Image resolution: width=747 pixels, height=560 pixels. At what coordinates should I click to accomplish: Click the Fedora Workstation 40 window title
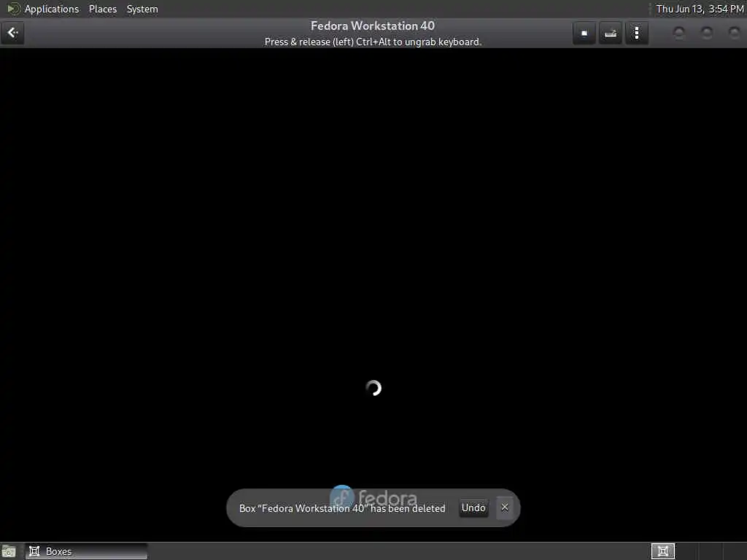click(373, 26)
